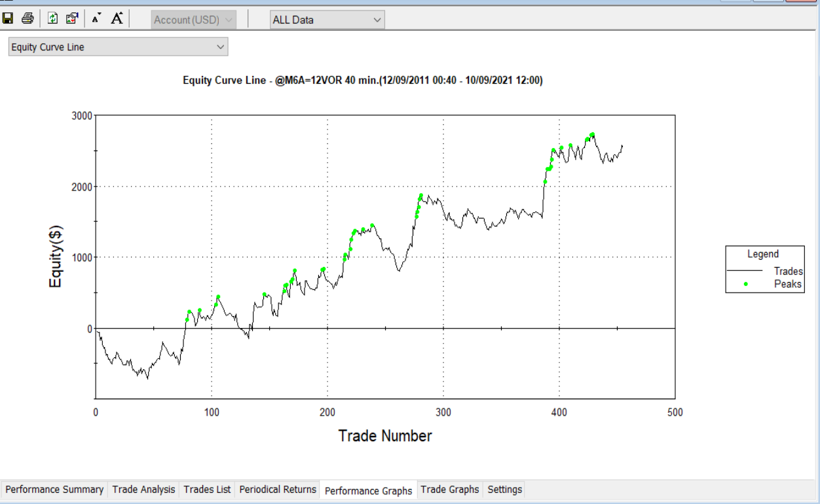Save the performance report
The height and width of the screenshot is (504, 820).
9,19
